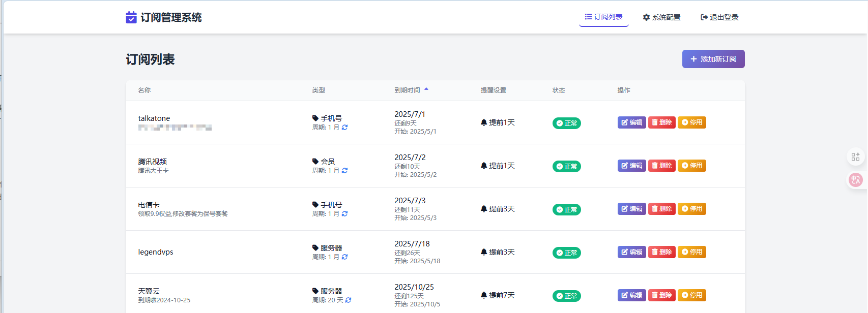
Task: Disable the 腾讯视频 subscription with 停用
Action: [x=691, y=166]
